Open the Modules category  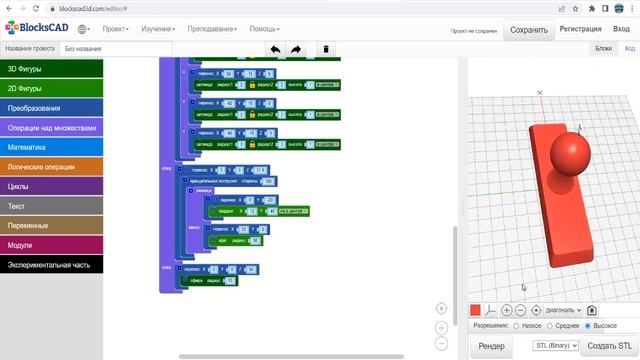pos(51,245)
